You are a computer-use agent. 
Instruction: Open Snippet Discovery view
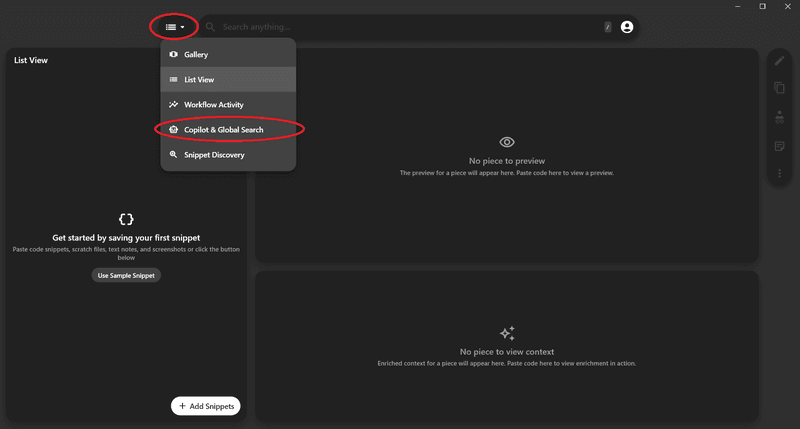point(228,155)
